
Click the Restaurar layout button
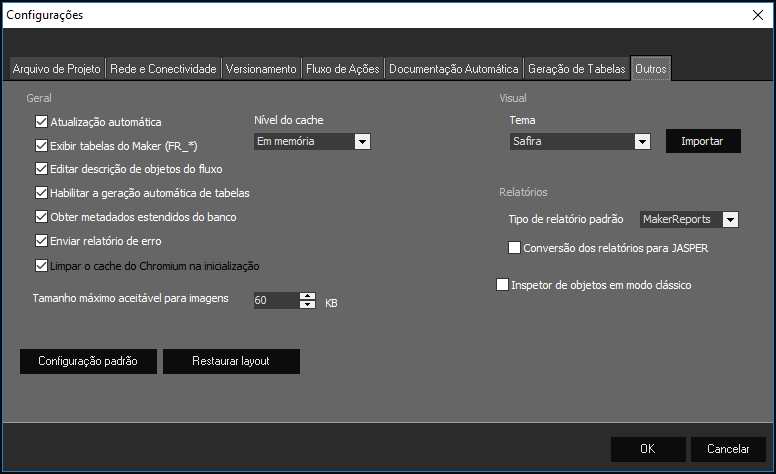pyautogui.click(x=231, y=361)
